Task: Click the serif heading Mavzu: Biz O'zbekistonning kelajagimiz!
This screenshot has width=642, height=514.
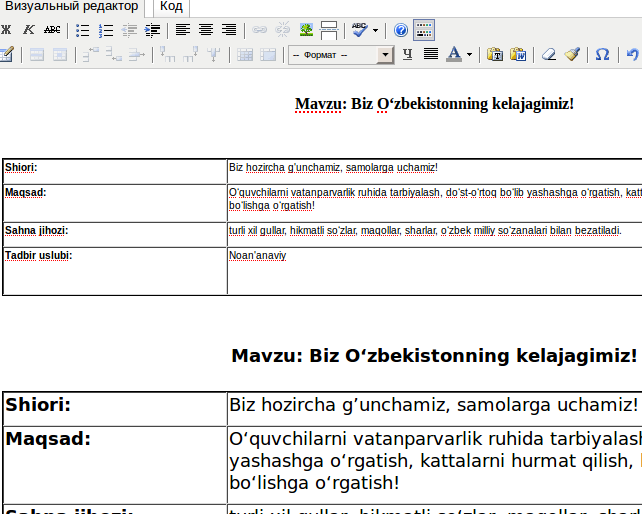Action: [434, 104]
